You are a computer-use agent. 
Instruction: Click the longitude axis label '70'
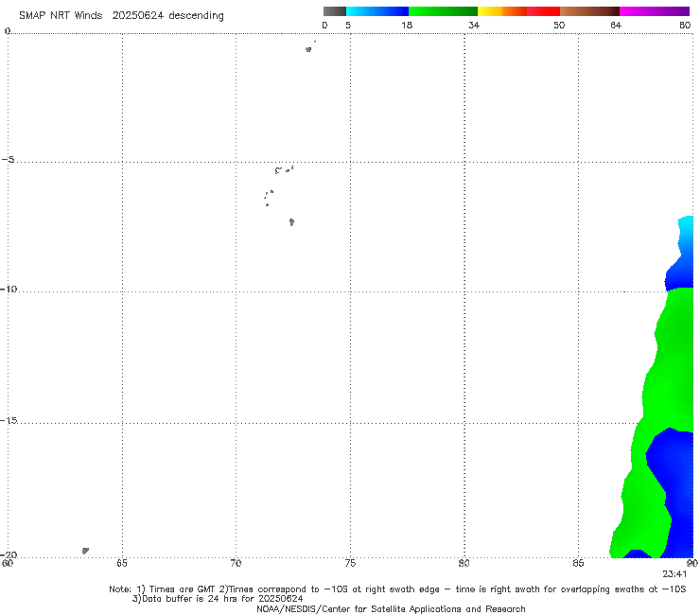tap(236, 563)
